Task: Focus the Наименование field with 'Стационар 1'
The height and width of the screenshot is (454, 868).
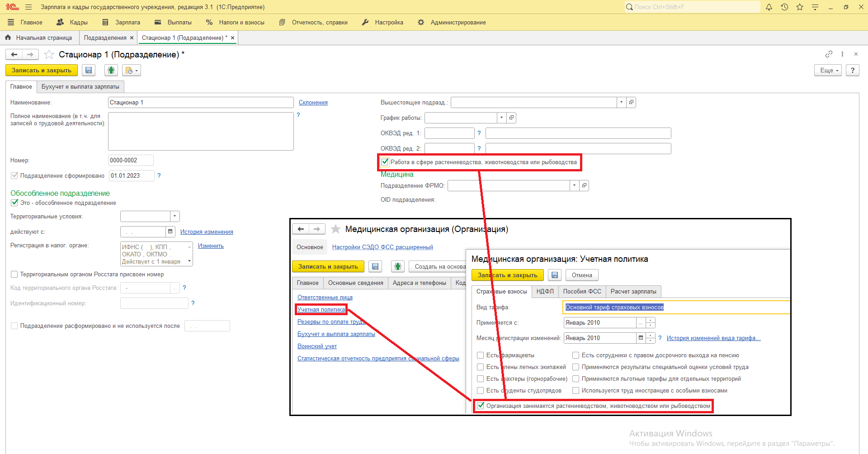Action: click(x=201, y=103)
